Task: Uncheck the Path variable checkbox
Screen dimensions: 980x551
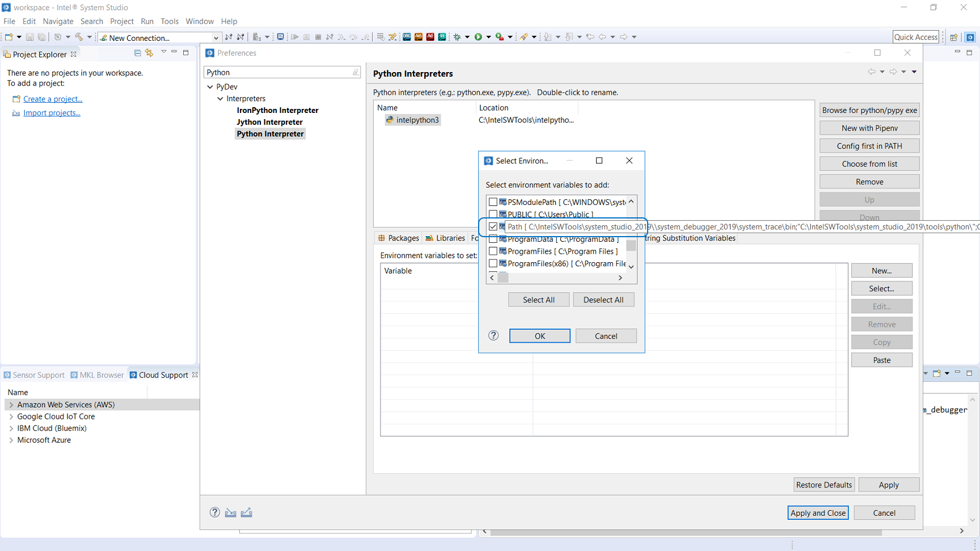Action: (493, 226)
